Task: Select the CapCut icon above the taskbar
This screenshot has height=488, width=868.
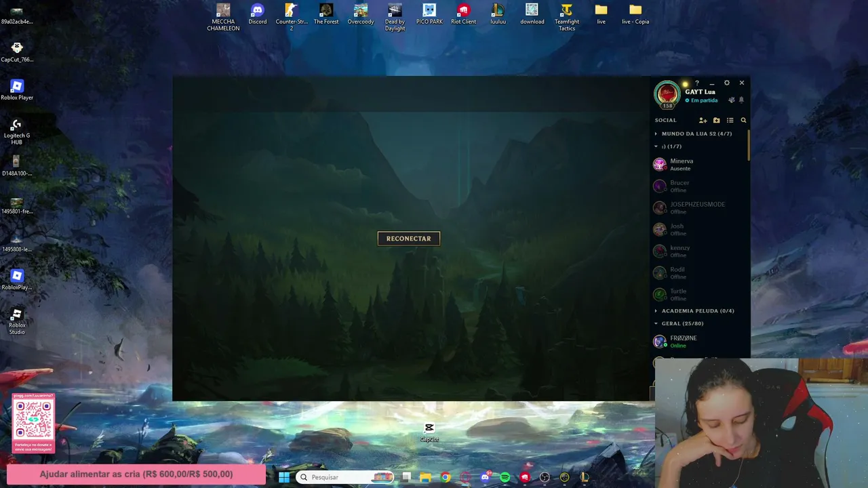Action: 429,432
